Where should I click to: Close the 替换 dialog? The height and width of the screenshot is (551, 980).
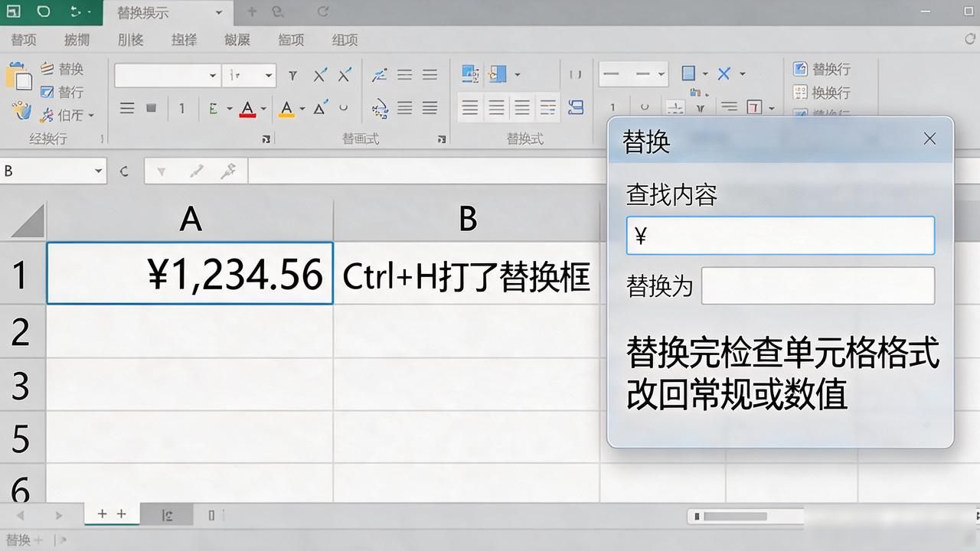(929, 139)
